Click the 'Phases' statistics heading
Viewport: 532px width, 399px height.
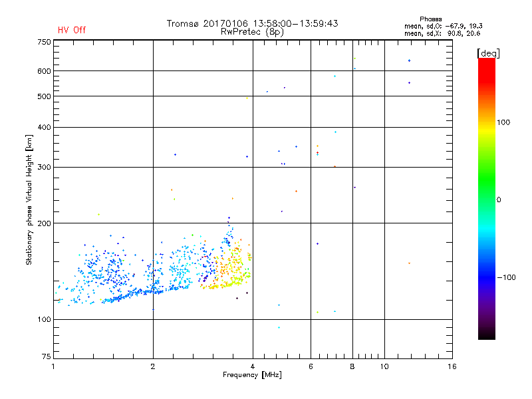[x=430, y=19]
